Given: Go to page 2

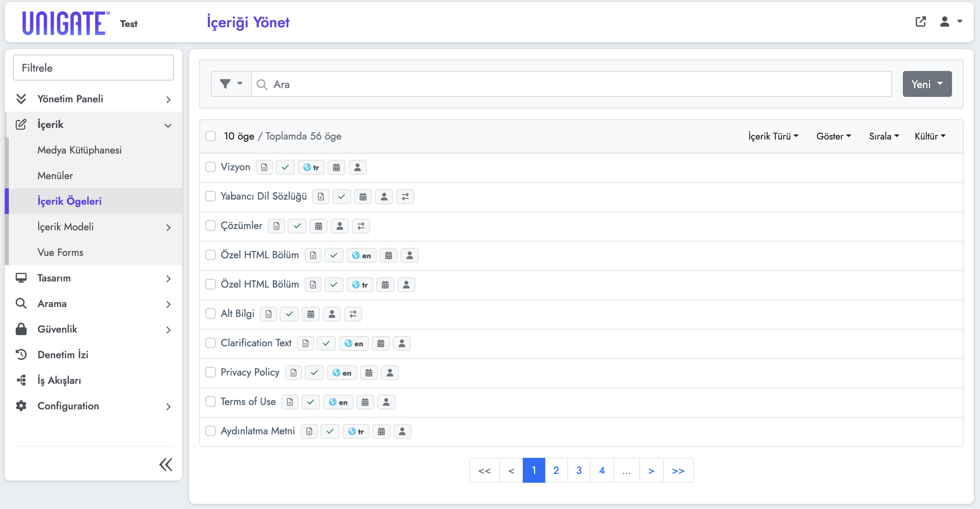Looking at the screenshot, I should tap(556, 470).
